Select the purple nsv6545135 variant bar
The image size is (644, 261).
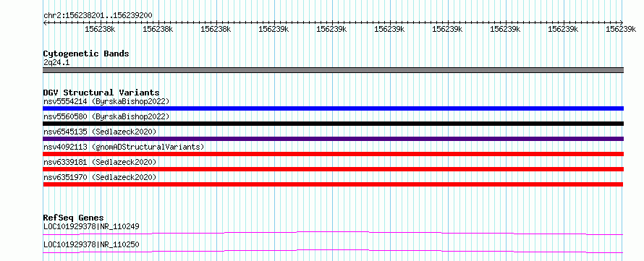point(333,139)
